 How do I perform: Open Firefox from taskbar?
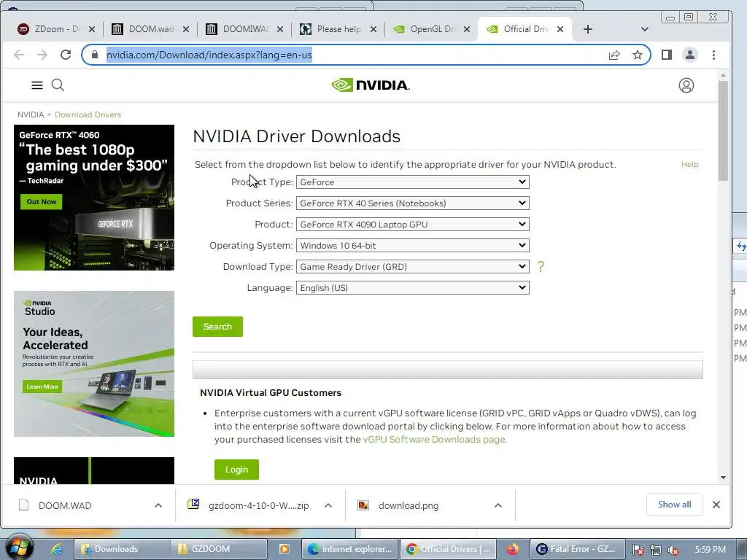pos(513,549)
